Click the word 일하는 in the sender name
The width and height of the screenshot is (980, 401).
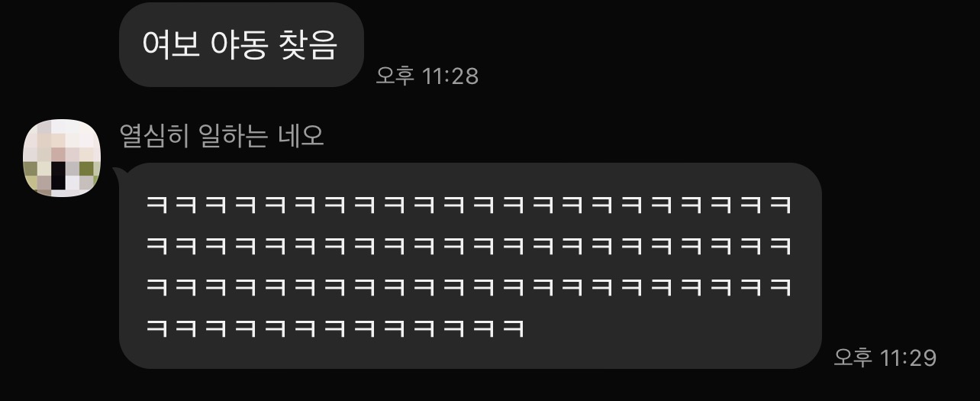click(232, 137)
